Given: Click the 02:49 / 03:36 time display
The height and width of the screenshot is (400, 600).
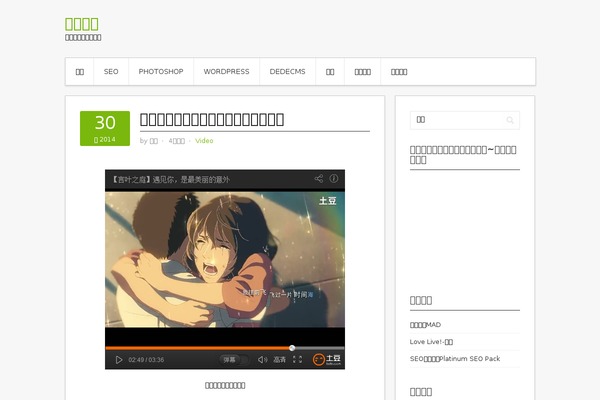Looking at the screenshot, I should tap(146, 360).
